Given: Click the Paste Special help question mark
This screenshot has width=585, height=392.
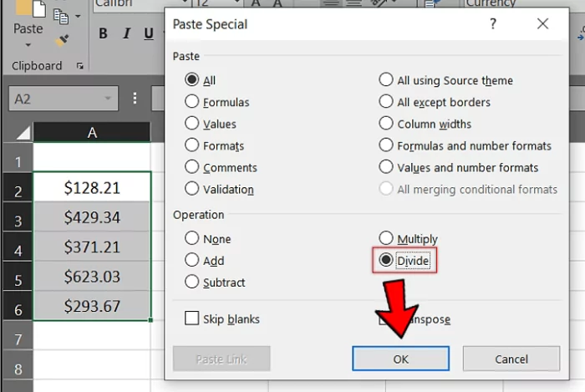Looking at the screenshot, I should [x=494, y=24].
